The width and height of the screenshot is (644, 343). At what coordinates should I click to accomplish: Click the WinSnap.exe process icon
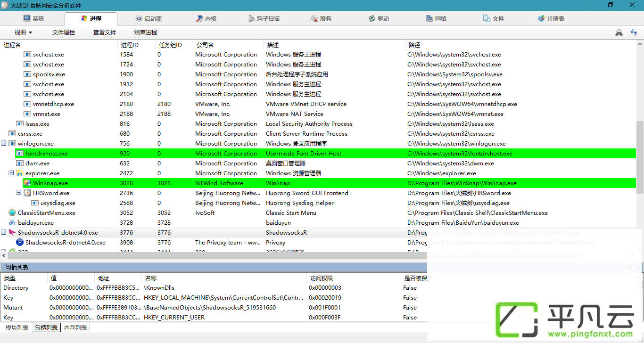[27, 183]
